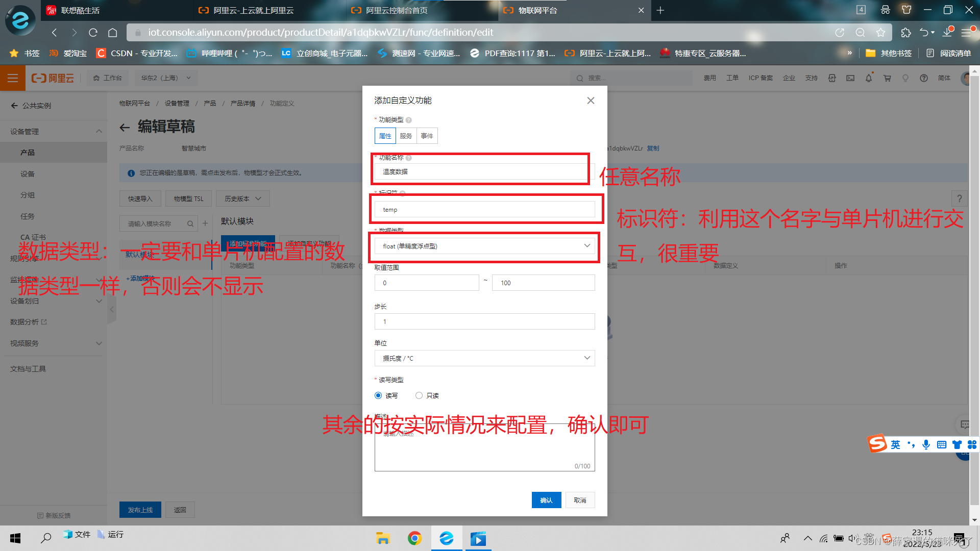Collapse the 设备管理 sidebar section
The image size is (980, 551).
[x=99, y=132]
